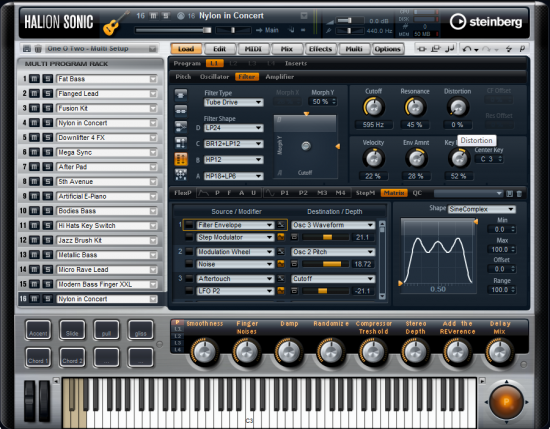The height and width of the screenshot is (429, 550).
Task: Solo slot 5 Downlifter 4 FX
Action: pyautogui.click(x=48, y=138)
